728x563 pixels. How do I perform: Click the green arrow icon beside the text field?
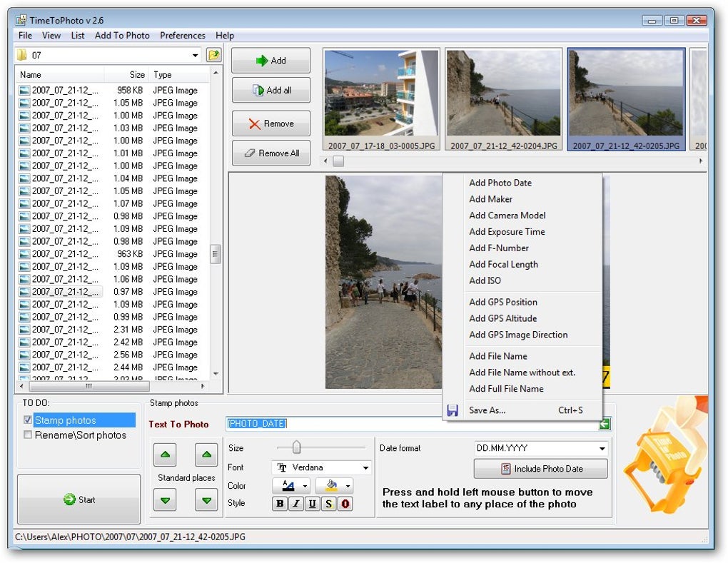click(604, 424)
